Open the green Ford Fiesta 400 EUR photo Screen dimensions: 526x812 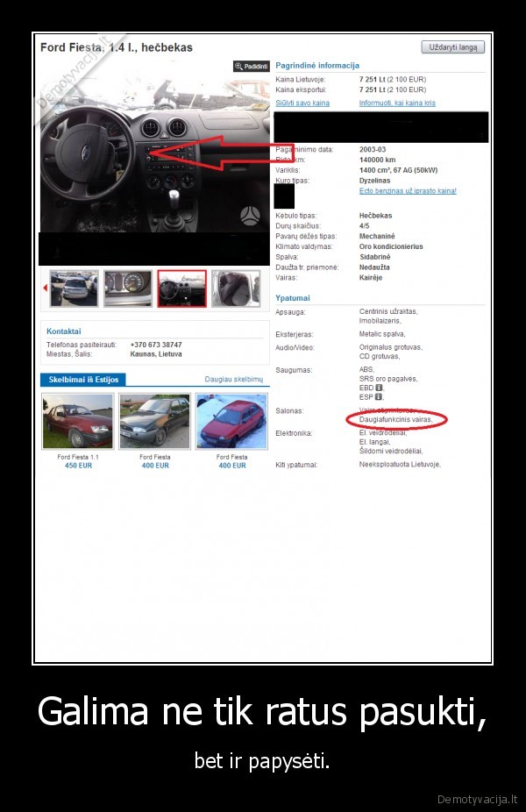155,421
